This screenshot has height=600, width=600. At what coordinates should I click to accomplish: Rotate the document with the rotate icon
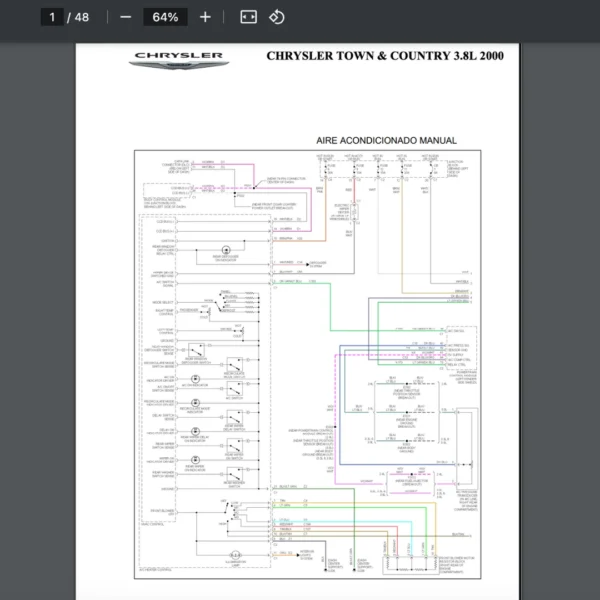coord(277,17)
